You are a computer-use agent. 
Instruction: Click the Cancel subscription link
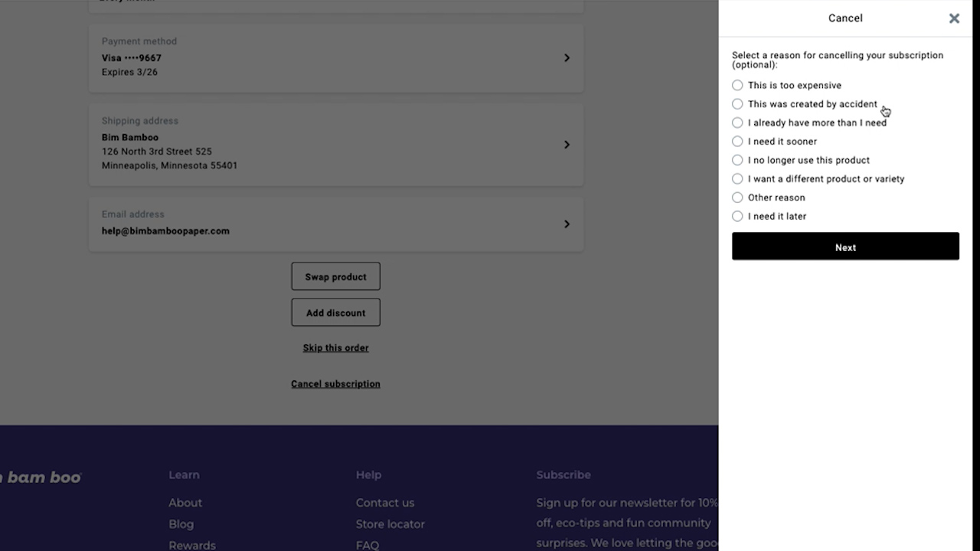[x=335, y=384]
